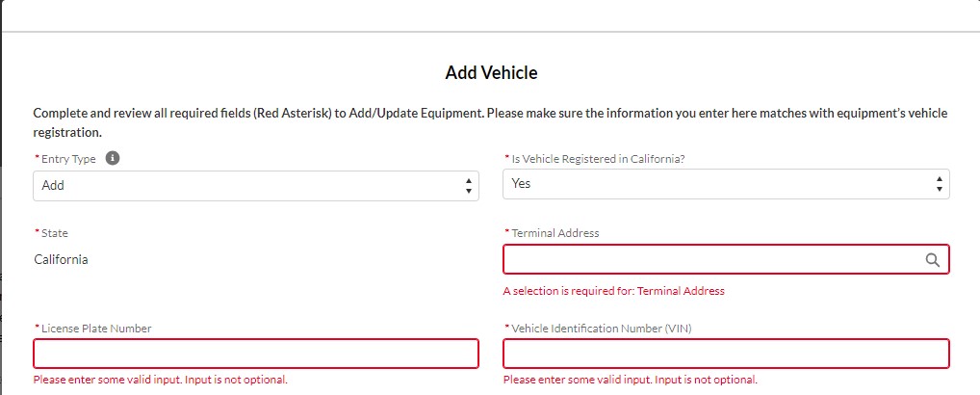980x395 pixels.
Task: Click the 'Add Vehicle' dialog heading
Action: 491,73
